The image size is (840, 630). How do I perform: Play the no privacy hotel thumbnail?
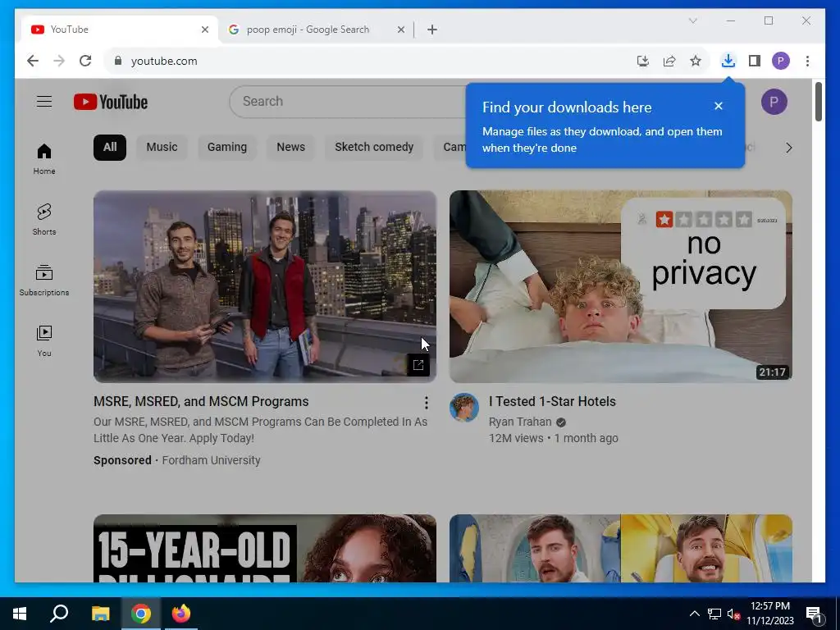tap(620, 286)
